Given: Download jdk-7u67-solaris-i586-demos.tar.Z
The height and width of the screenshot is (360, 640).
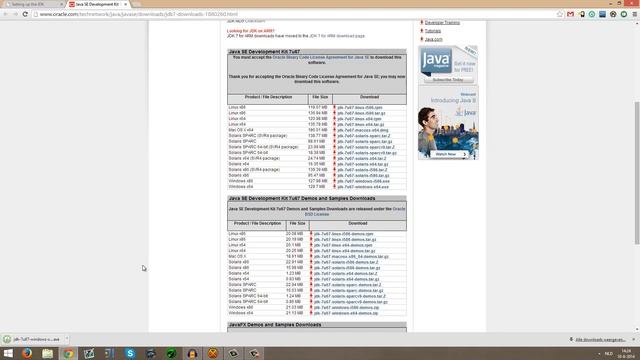Looking at the screenshot, I should [x=346, y=262].
